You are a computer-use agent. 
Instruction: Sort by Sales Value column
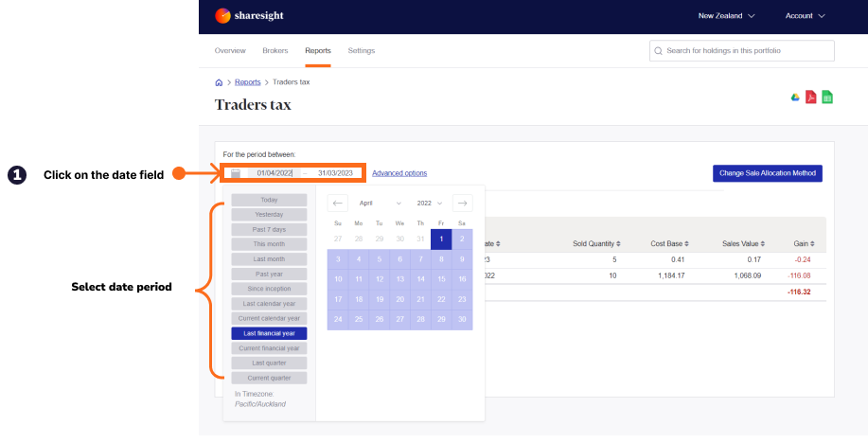743,243
